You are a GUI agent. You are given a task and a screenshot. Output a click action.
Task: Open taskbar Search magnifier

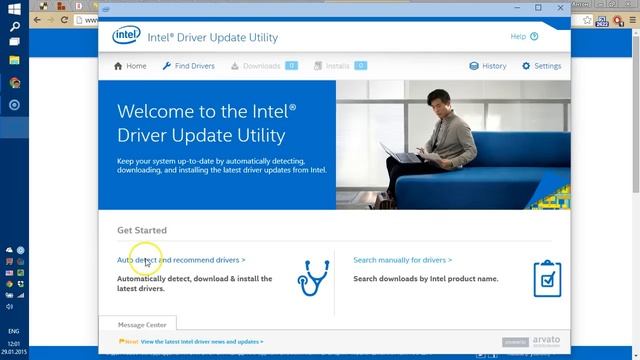(15, 27)
